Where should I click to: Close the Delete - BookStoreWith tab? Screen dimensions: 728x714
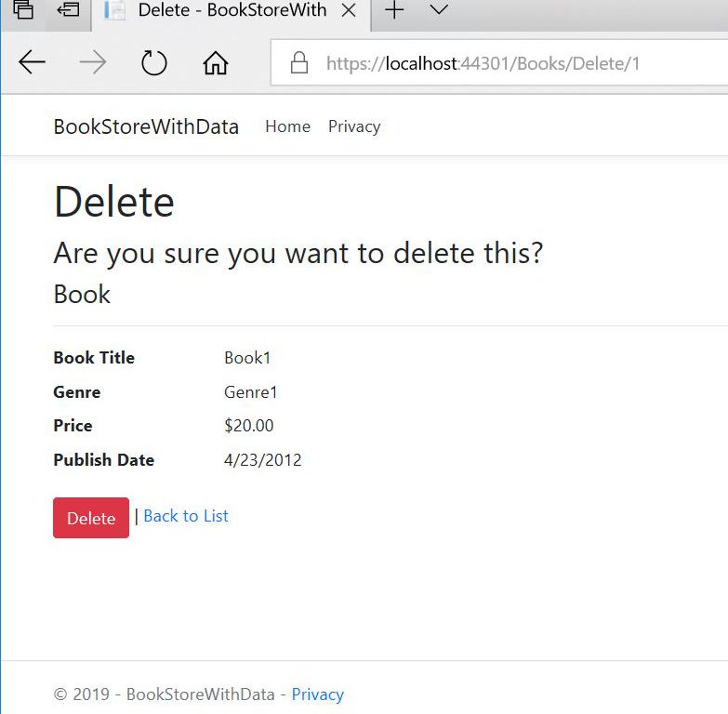click(x=349, y=11)
